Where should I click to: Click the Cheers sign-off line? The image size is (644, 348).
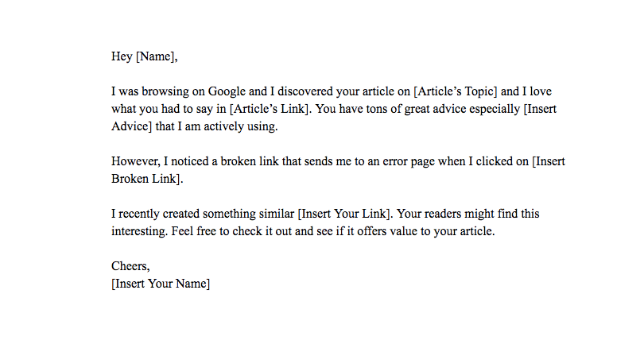[x=130, y=266]
